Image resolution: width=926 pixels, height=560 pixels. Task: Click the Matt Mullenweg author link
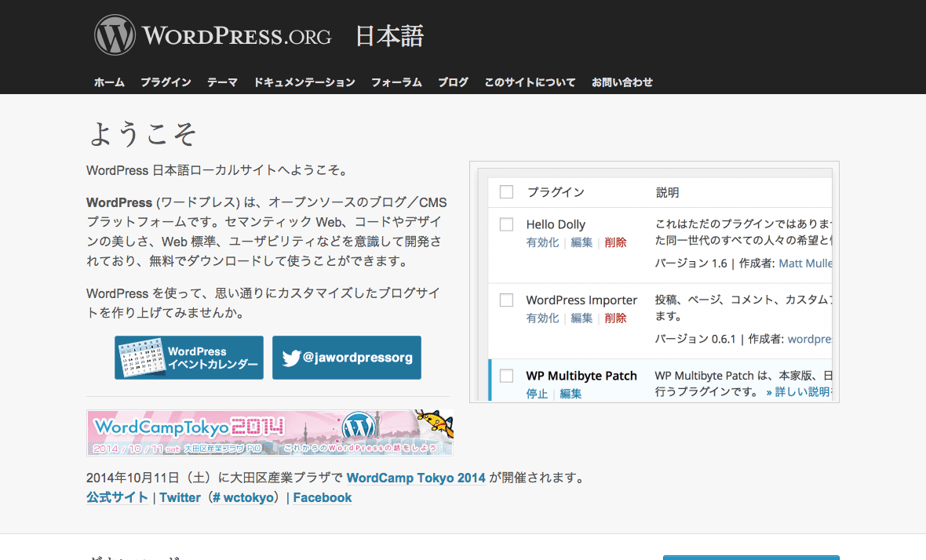[805, 264]
